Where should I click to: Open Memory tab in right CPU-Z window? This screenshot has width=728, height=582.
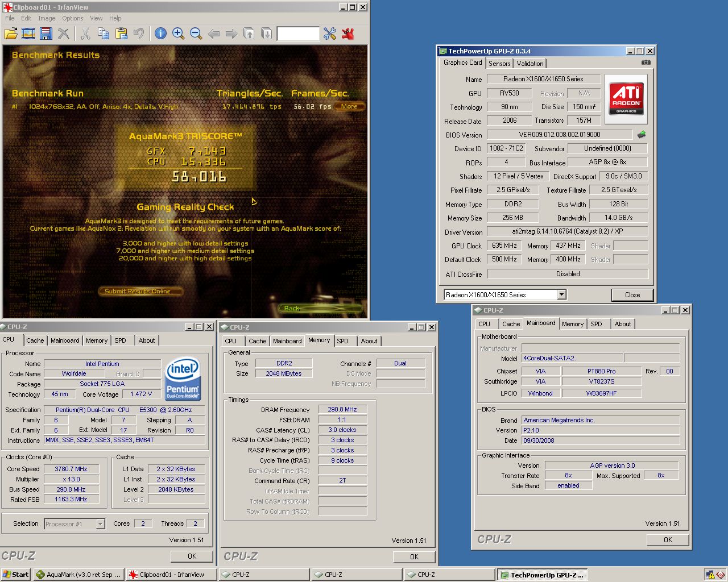pos(573,324)
